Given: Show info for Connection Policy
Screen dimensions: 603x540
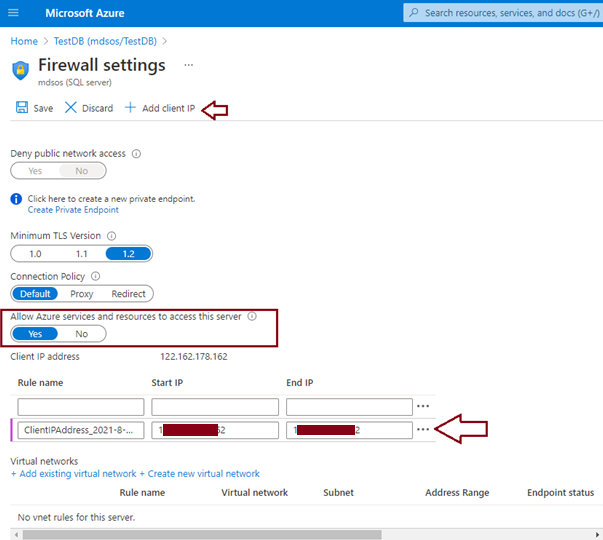Looking at the screenshot, I should [x=95, y=276].
